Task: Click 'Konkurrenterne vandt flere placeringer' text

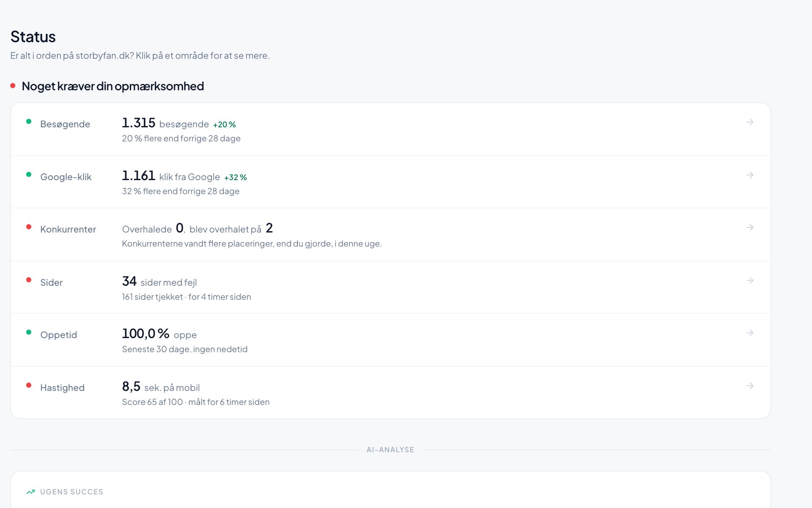Action: click(198, 244)
